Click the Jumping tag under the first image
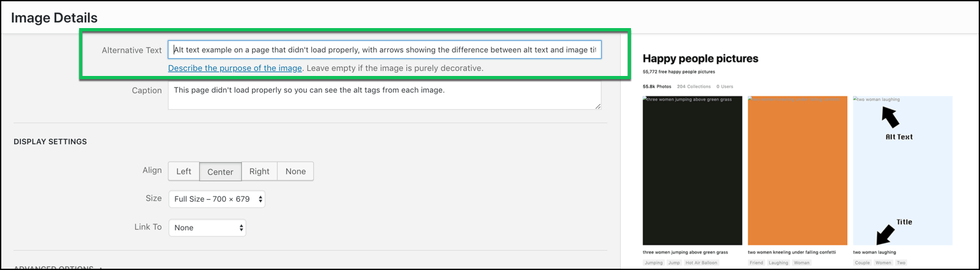Image resolution: width=980 pixels, height=270 pixels. click(653, 262)
